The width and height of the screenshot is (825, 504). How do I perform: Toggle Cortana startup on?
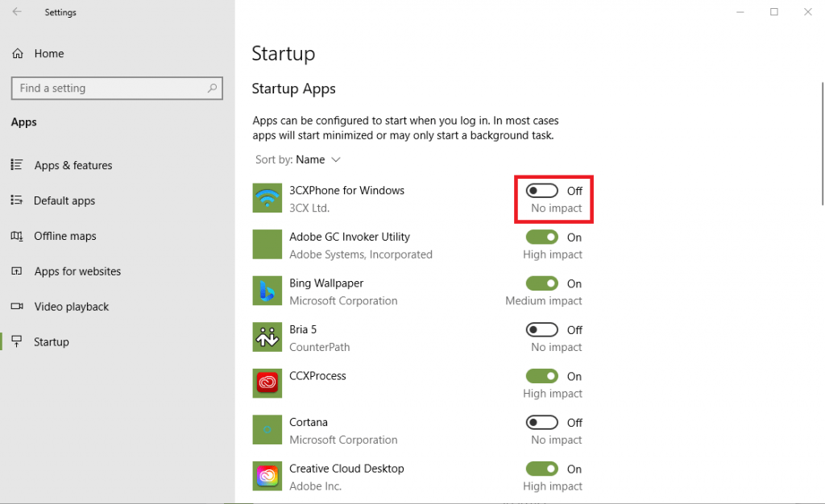point(542,423)
